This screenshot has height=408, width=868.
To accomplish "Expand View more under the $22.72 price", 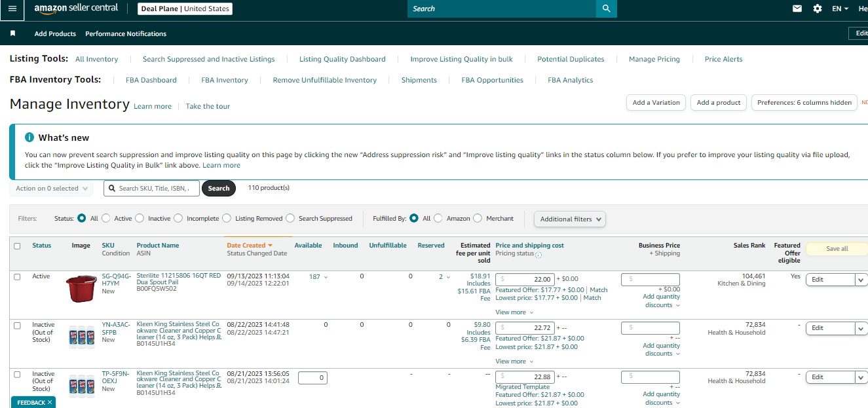I will click(514, 362).
